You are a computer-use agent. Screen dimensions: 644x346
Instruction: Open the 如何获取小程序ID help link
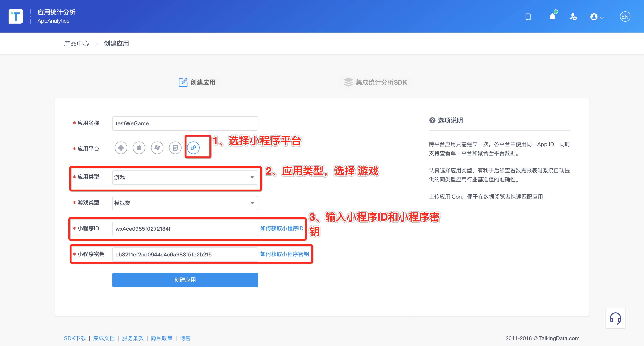pyautogui.click(x=282, y=228)
